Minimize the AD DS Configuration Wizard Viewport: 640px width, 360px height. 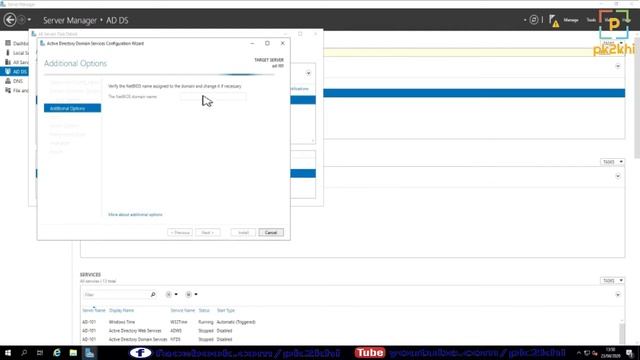pos(252,43)
